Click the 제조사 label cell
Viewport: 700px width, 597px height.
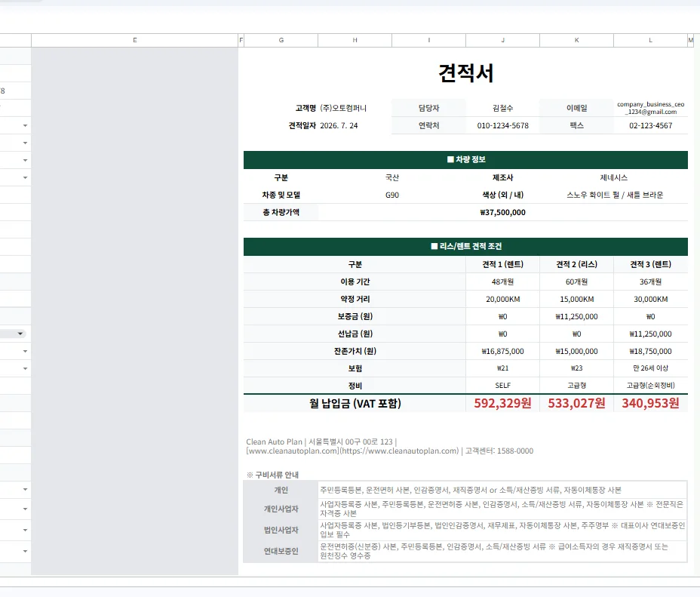(x=502, y=177)
